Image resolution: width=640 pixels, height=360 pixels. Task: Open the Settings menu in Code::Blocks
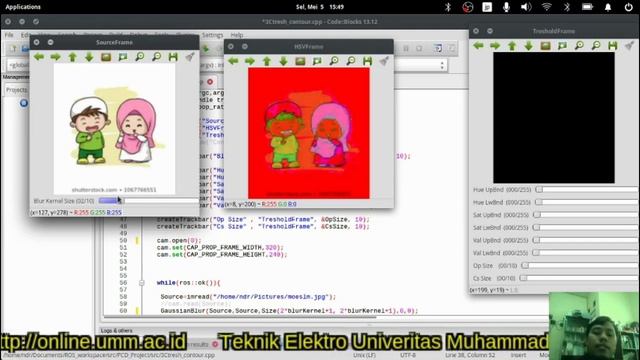[213, 35]
